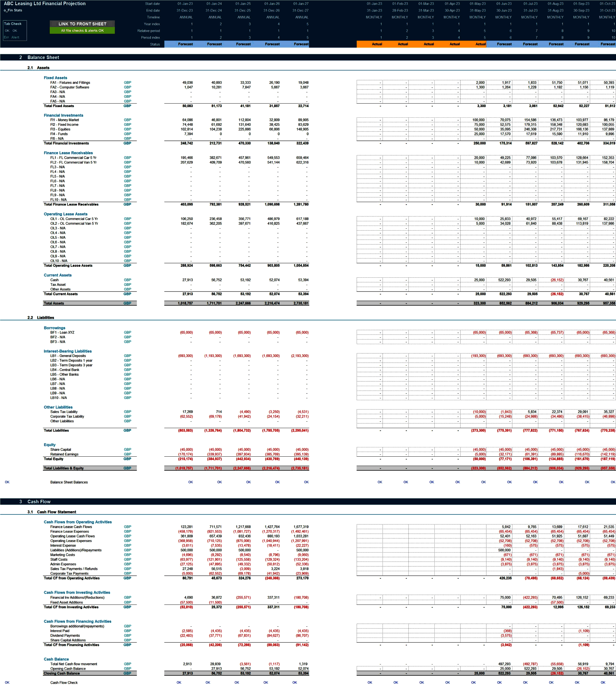The width and height of the screenshot is (616, 685).
Task: Select the 'OL1 - OL Commercial Car 5 Yr' label
Action: point(74,219)
